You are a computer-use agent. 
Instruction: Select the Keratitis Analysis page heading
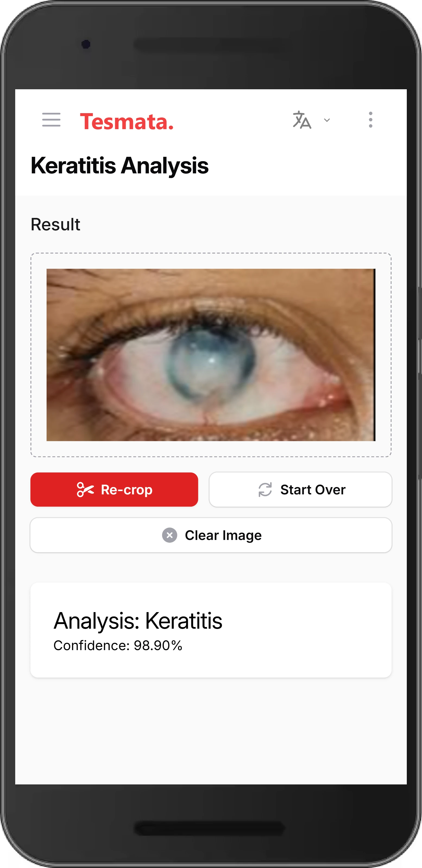pyautogui.click(x=120, y=166)
